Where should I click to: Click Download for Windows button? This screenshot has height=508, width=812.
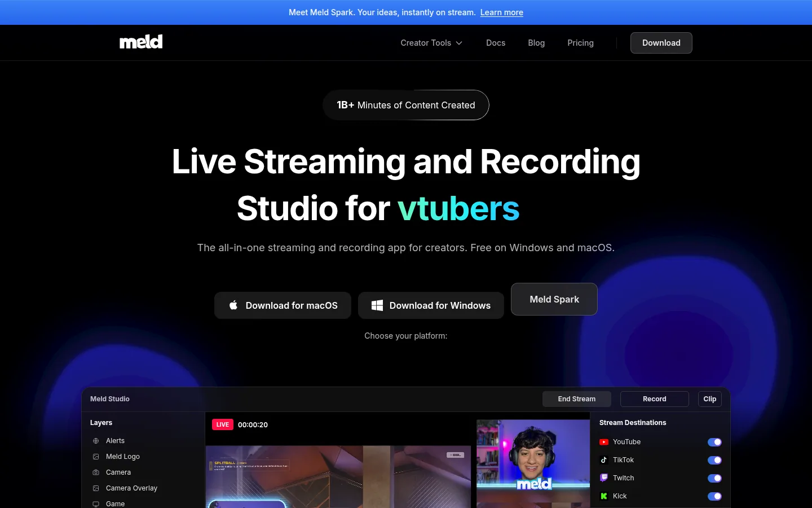[431, 305]
